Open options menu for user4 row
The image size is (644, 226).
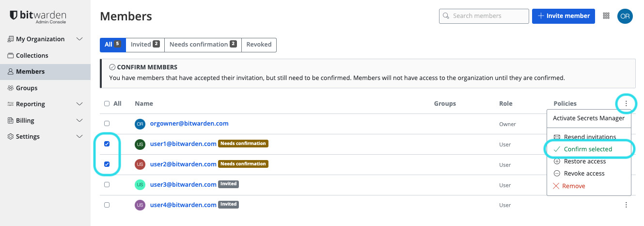click(626, 205)
